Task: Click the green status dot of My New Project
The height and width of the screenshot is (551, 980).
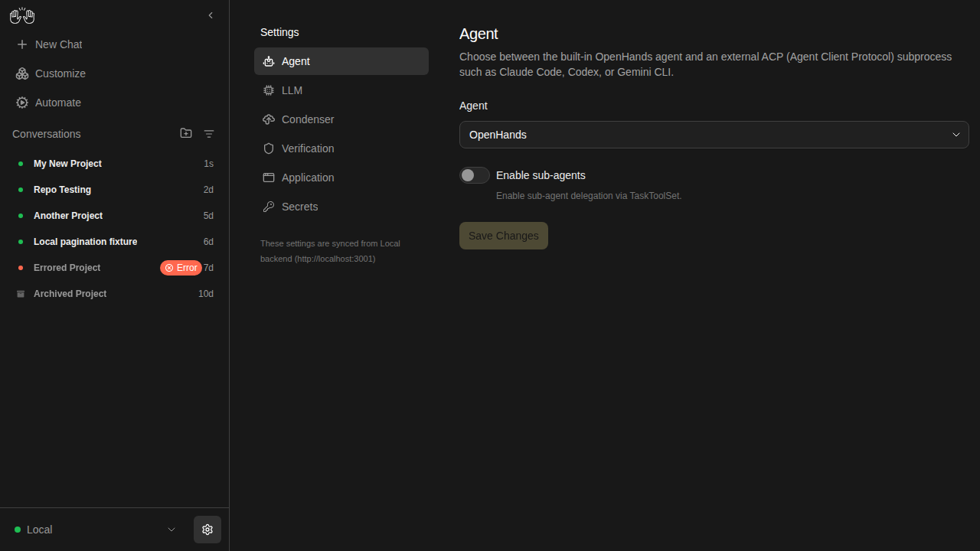Action: point(21,164)
